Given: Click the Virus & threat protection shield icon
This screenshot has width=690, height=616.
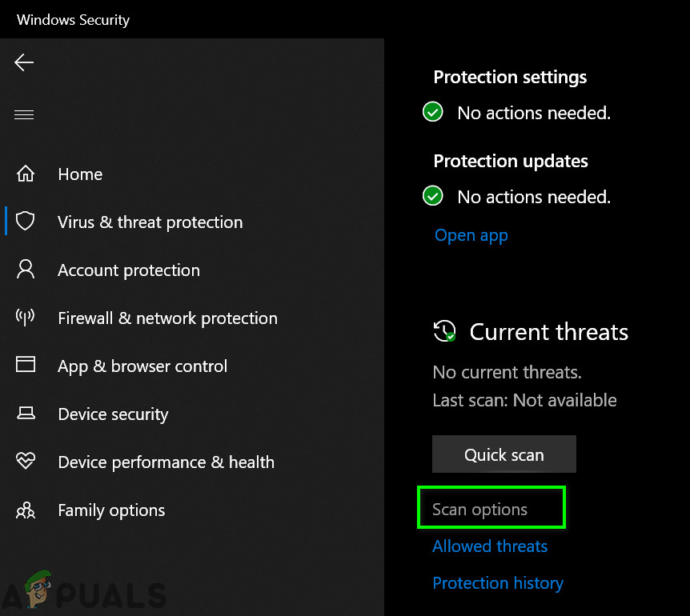Looking at the screenshot, I should 26,222.
